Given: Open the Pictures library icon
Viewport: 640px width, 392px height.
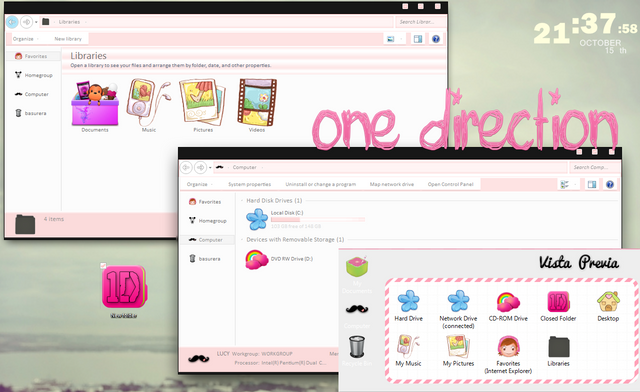Looking at the screenshot, I should [203, 102].
